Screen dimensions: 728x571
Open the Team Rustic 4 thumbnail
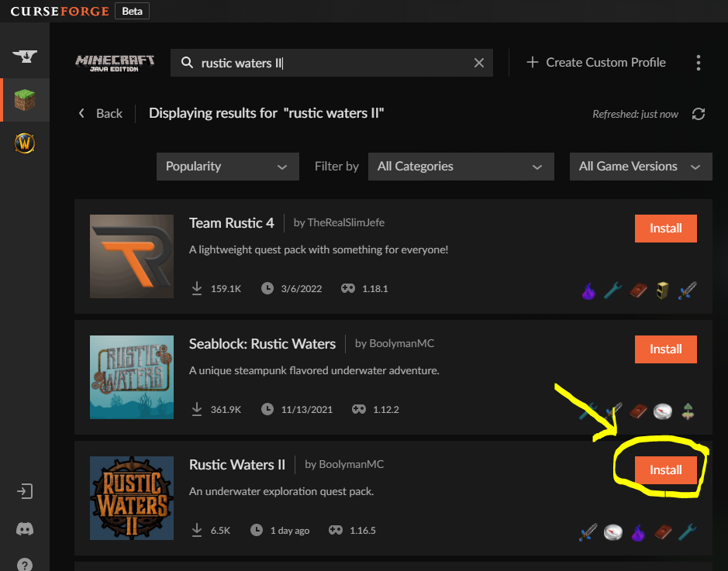132,256
